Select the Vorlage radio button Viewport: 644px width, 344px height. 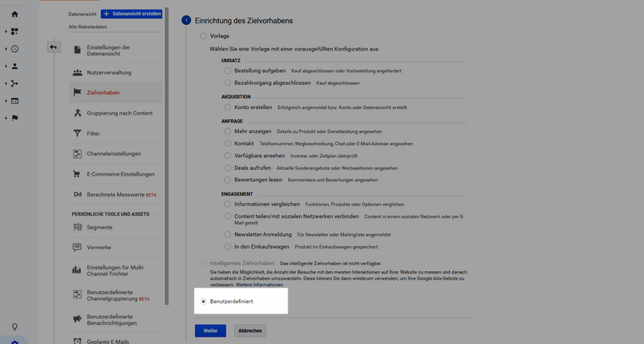coord(203,36)
